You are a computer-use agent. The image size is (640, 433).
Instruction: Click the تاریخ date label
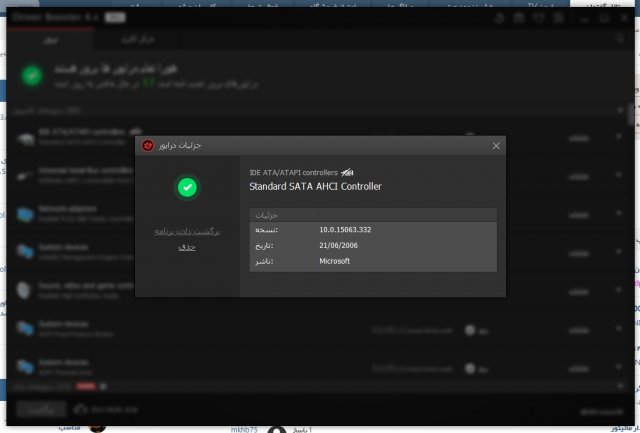pos(264,246)
